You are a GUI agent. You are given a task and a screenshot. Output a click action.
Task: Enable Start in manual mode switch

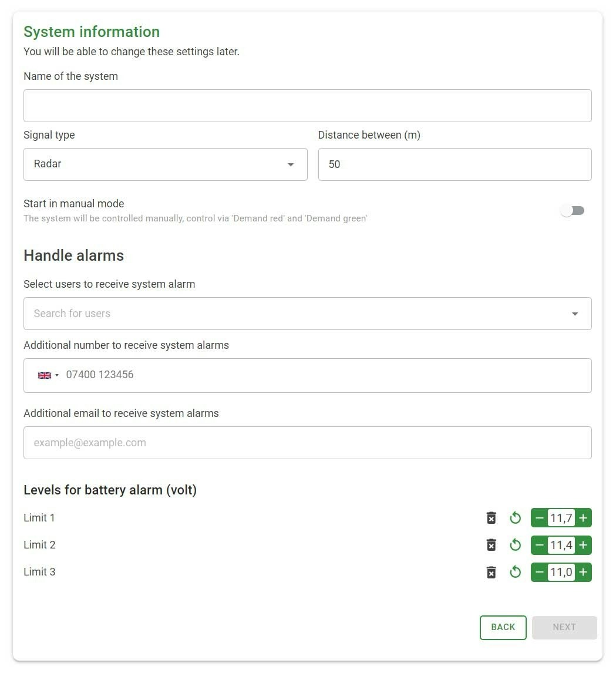click(573, 211)
